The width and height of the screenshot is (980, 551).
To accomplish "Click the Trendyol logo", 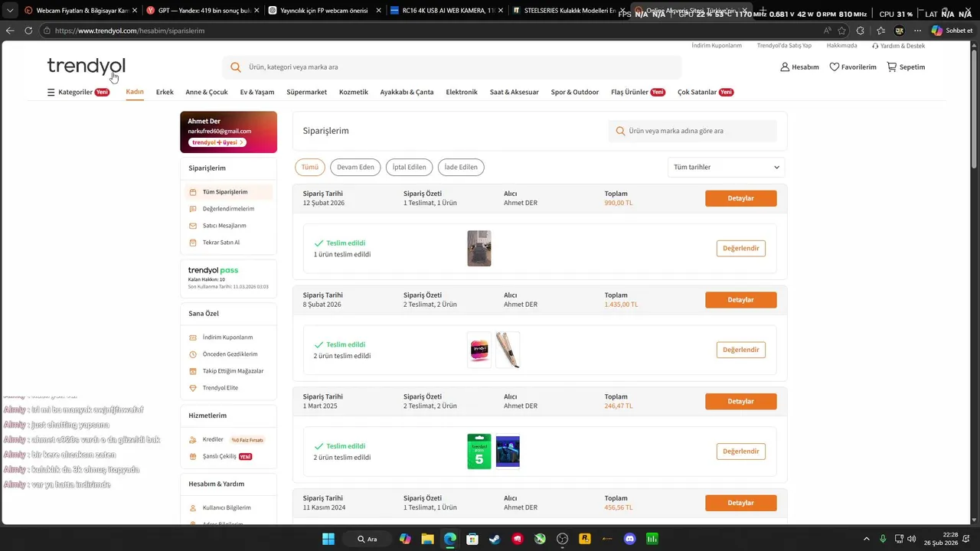I will 86,66.
